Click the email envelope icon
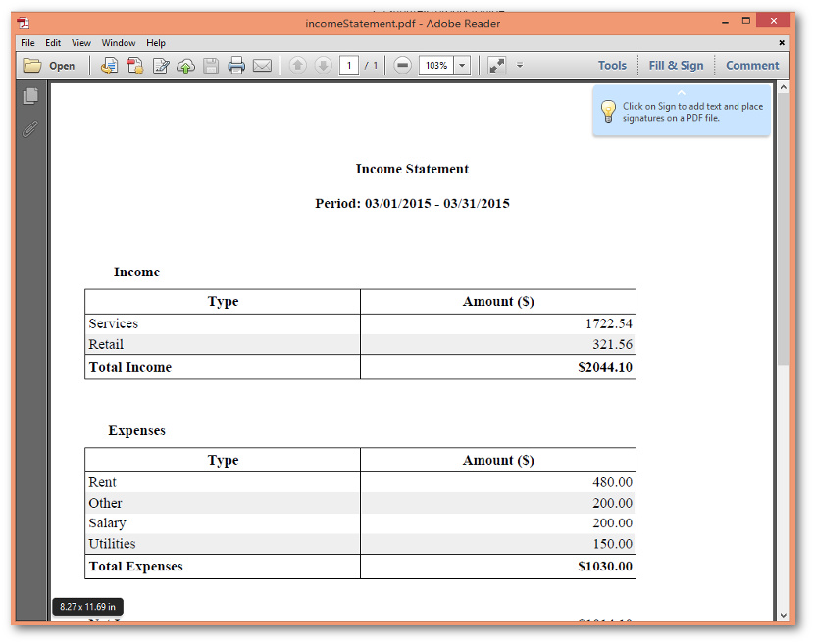Screen dimensions: 814x644 [262, 66]
